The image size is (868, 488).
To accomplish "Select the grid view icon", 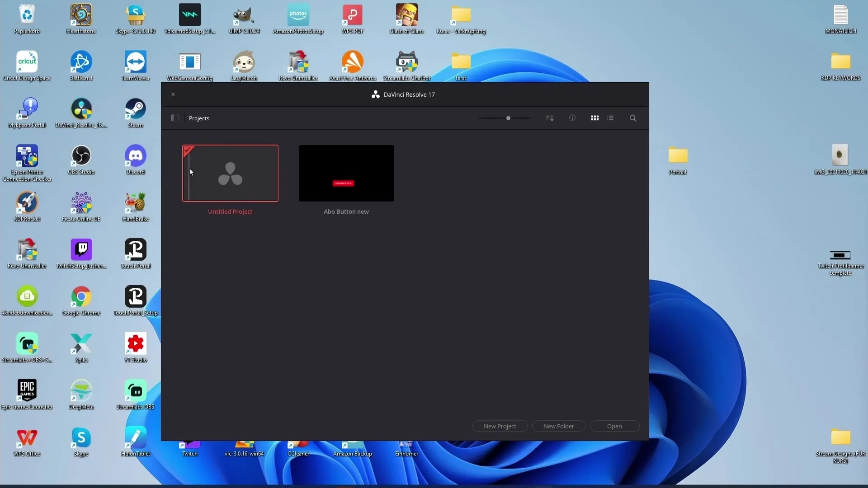I will 595,118.
